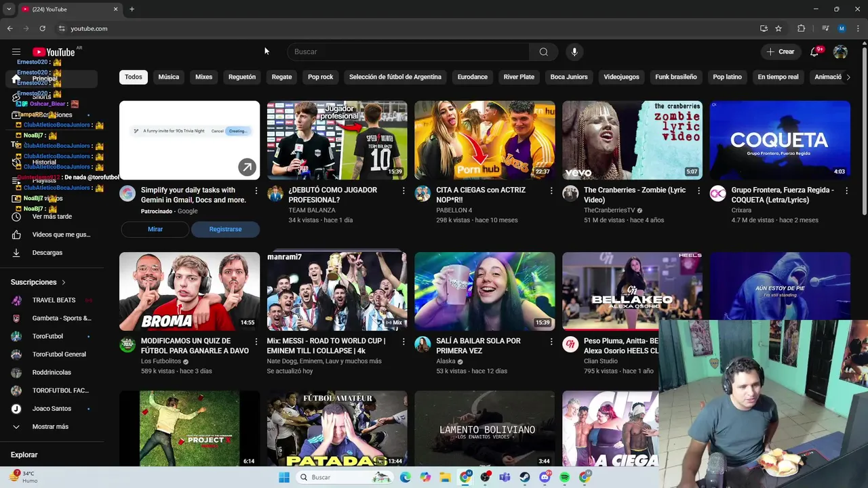This screenshot has width=868, height=488.
Task: Select the Música filter chip
Action: 169,77
